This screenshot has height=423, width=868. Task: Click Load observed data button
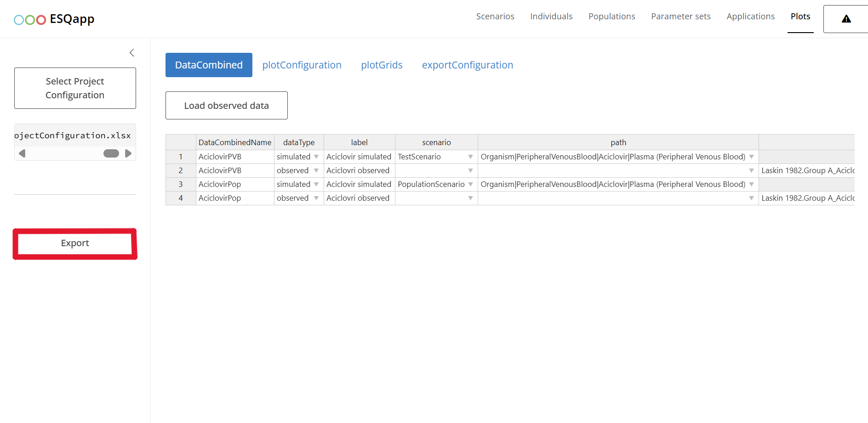226,106
